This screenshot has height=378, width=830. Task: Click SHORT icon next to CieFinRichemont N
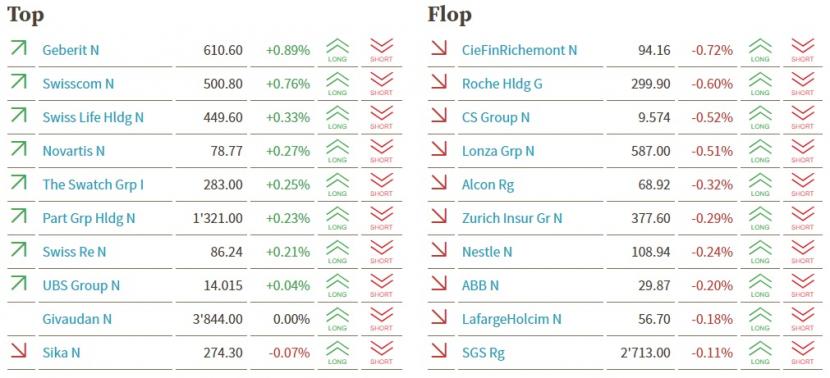[x=802, y=50]
